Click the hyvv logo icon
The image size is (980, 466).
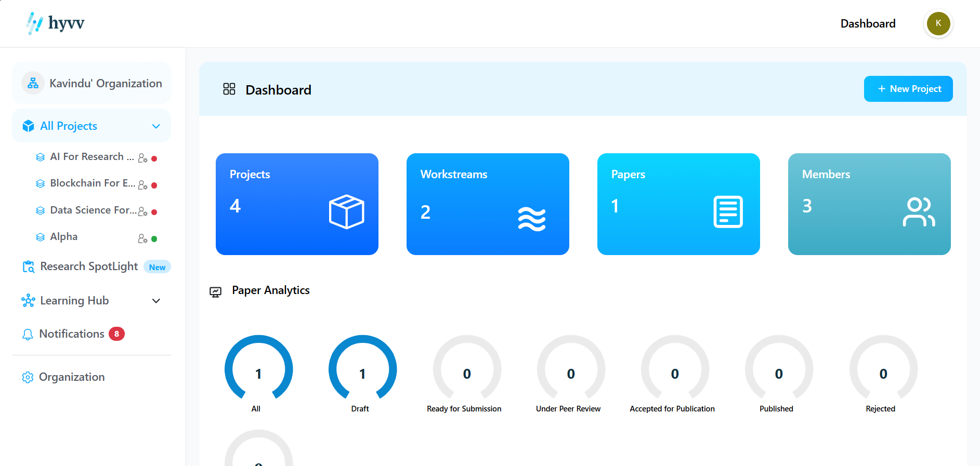(x=34, y=23)
